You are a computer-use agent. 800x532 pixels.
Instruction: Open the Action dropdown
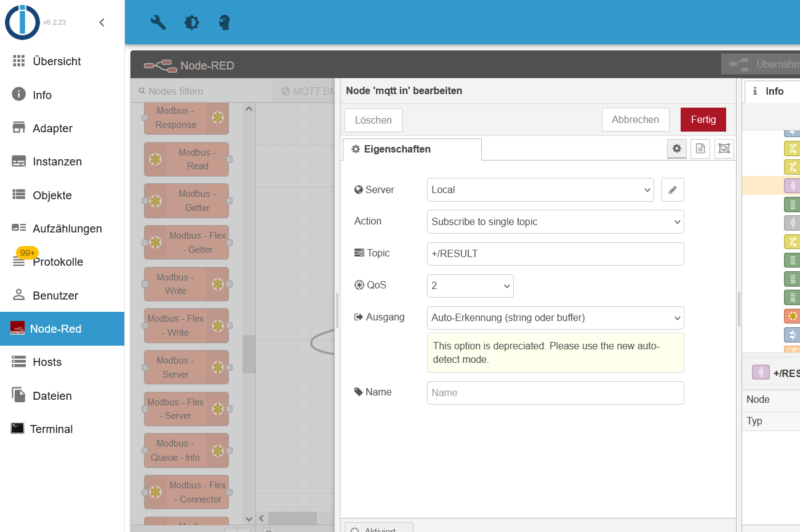click(556, 221)
